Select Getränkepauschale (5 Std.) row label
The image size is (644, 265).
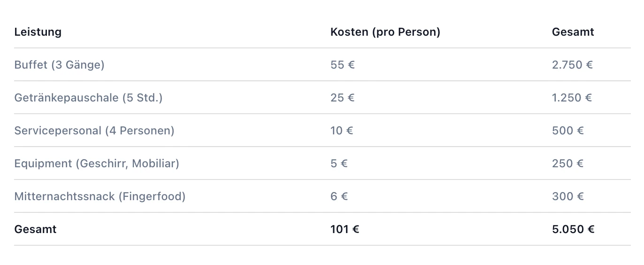(x=89, y=98)
